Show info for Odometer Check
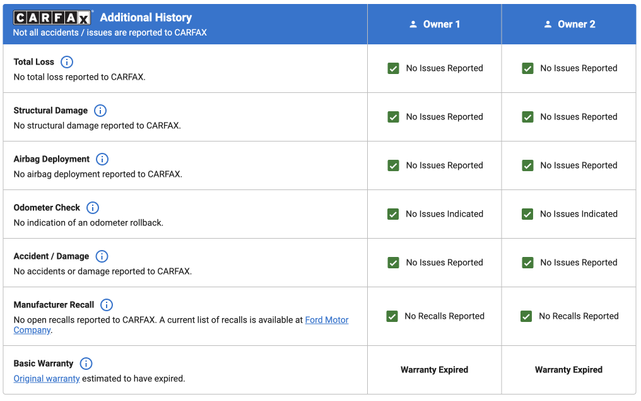 pyautogui.click(x=93, y=208)
